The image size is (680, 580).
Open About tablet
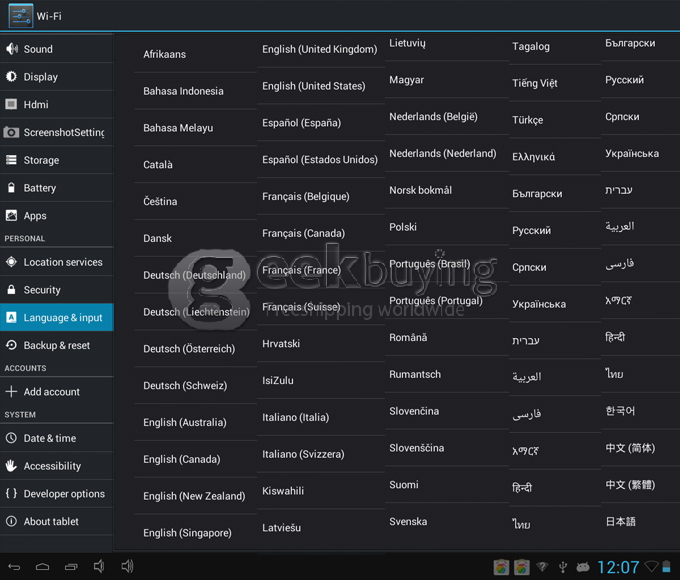tap(51, 521)
